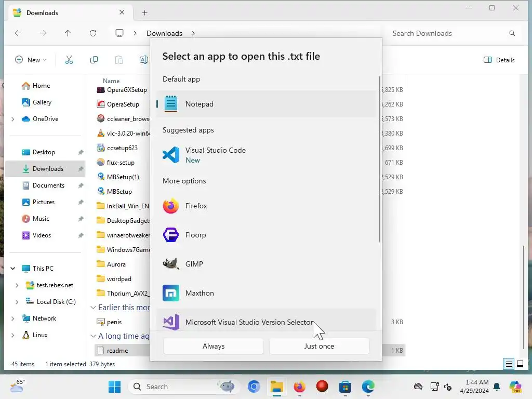532x399 pixels.
Task: Click the app list scrollbar in dialog
Action: [x=379, y=159]
